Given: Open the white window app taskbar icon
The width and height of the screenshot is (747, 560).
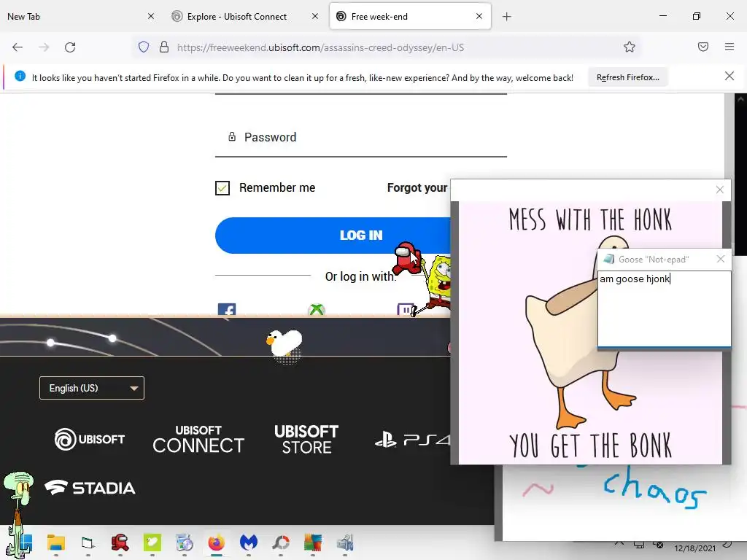Looking at the screenshot, I should [88, 542].
